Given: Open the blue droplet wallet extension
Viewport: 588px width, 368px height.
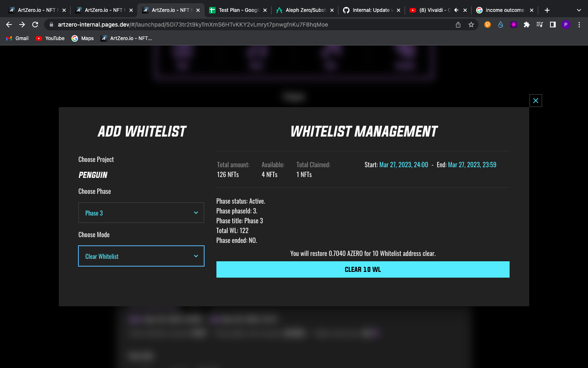Looking at the screenshot, I should tap(501, 25).
